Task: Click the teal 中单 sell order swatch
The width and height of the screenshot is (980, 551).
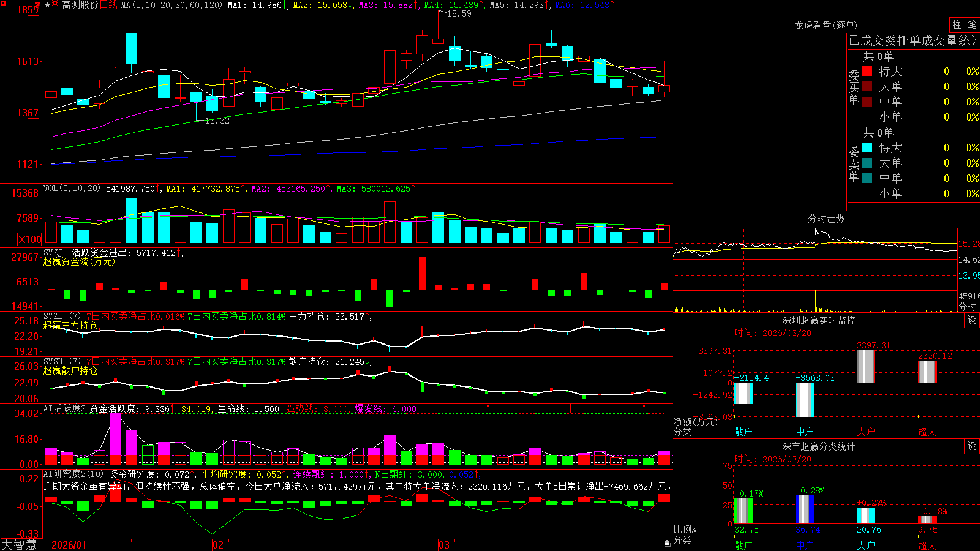Action: pos(867,178)
